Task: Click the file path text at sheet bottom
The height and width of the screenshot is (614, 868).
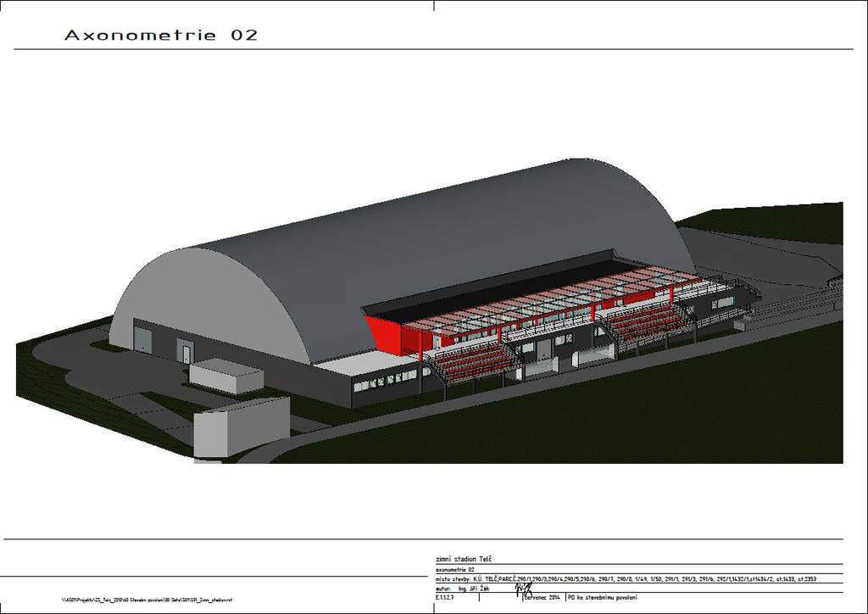Action: (147, 600)
